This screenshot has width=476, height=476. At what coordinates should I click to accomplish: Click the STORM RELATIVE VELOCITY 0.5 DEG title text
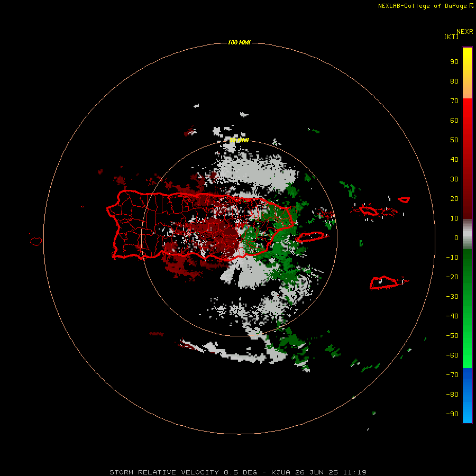183,472
